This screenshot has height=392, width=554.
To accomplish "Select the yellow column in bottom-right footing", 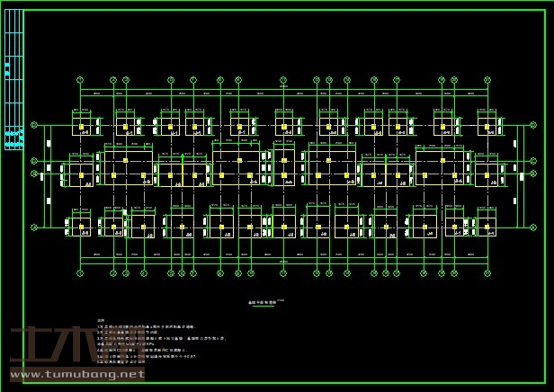I will pyautogui.click(x=487, y=226).
